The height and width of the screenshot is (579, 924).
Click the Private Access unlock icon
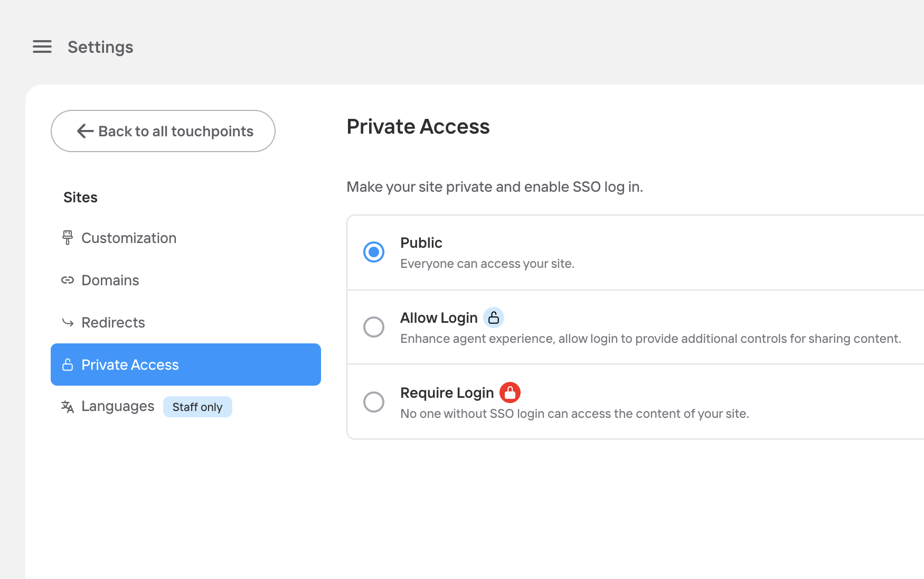(68, 365)
